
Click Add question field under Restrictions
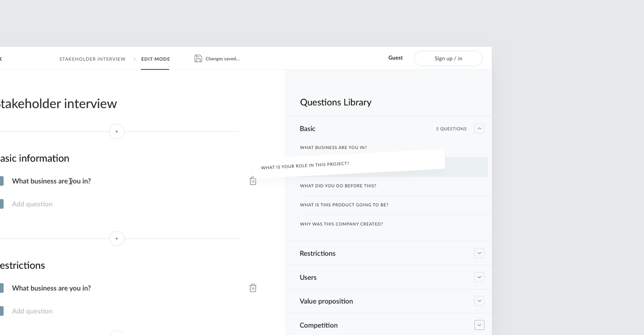click(32, 311)
